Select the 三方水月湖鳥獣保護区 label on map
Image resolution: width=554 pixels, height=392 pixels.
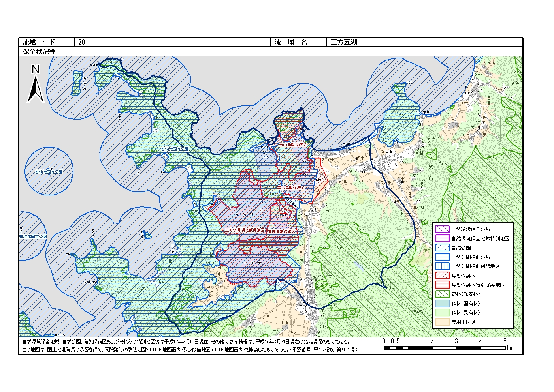(244, 230)
